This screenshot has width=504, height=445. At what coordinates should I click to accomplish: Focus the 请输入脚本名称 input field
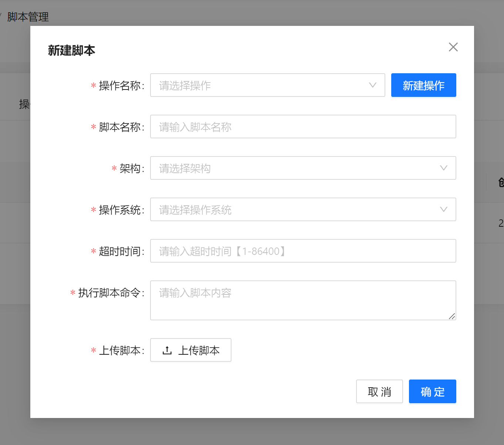point(303,127)
